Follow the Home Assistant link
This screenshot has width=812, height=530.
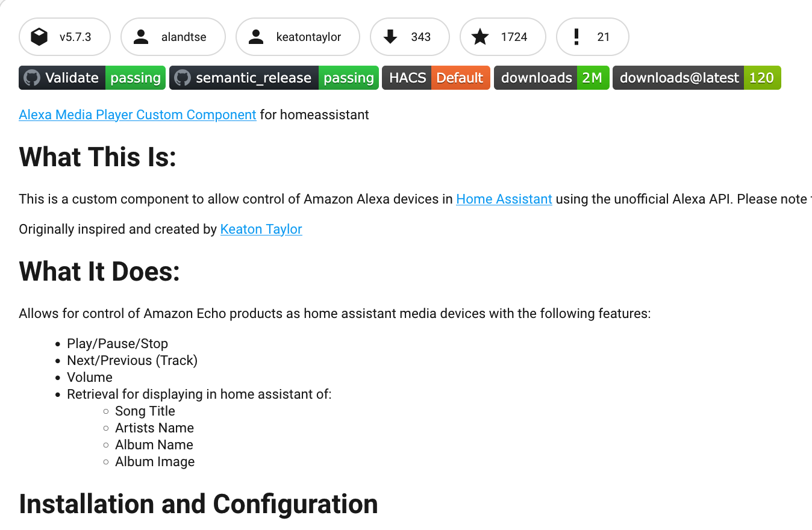[504, 199]
